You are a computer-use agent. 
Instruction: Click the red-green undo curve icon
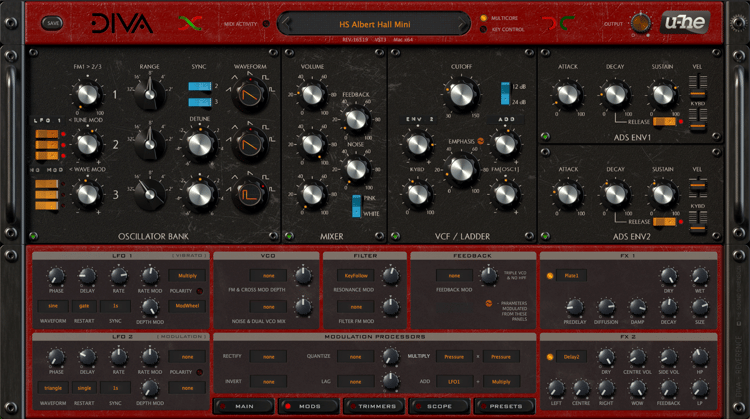coord(190,23)
